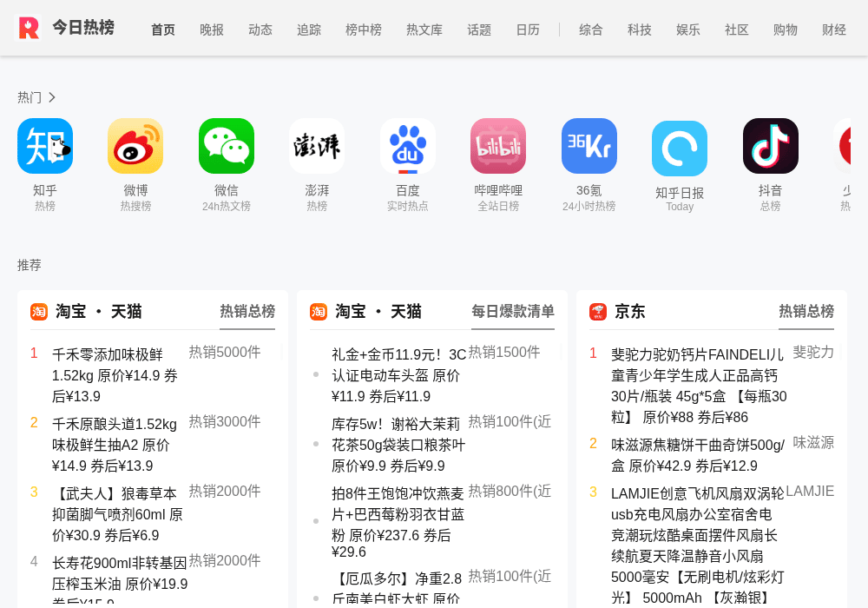This screenshot has width=868, height=608.
Task: Open item 千禾零添加味极鲜 1.52kg
Action: click(x=115, y=375)
